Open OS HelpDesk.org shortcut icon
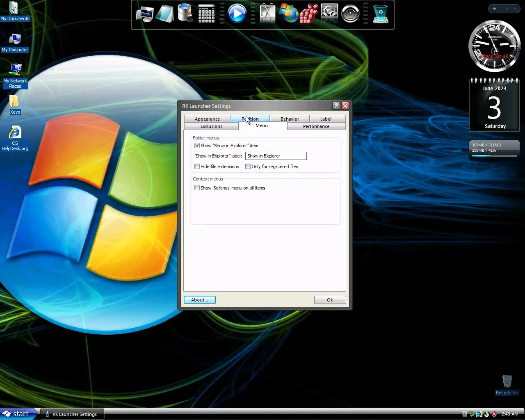This screenshot has width=525, height=420. coord(15,139)
